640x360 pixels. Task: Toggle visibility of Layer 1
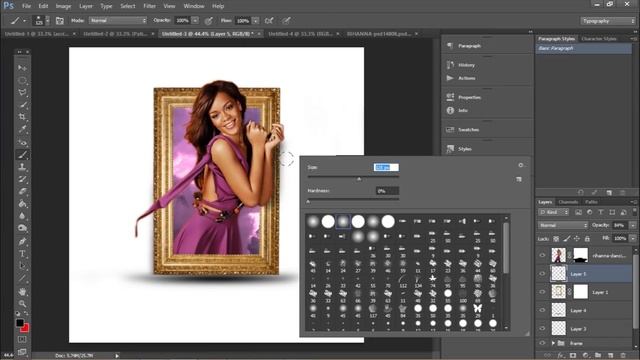(x=542, y=292)
